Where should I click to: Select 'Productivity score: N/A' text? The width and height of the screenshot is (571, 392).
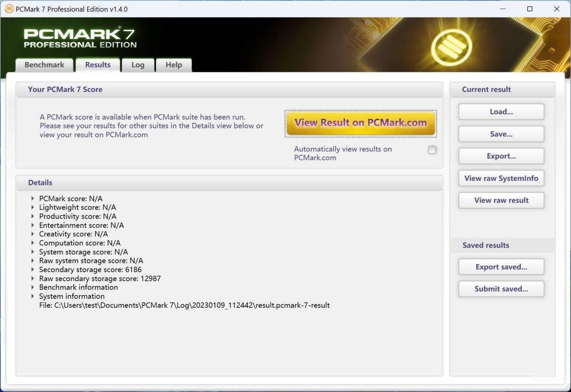(x=78, y=216)
